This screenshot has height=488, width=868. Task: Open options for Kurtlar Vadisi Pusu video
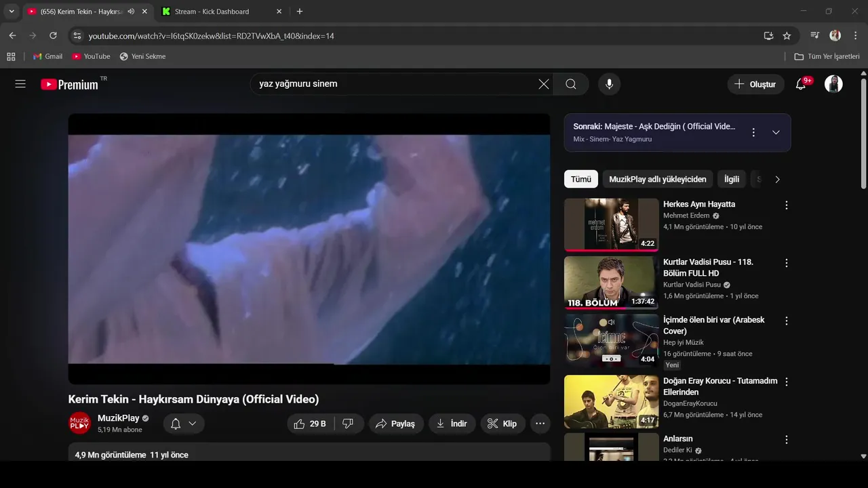pos(787,262)
